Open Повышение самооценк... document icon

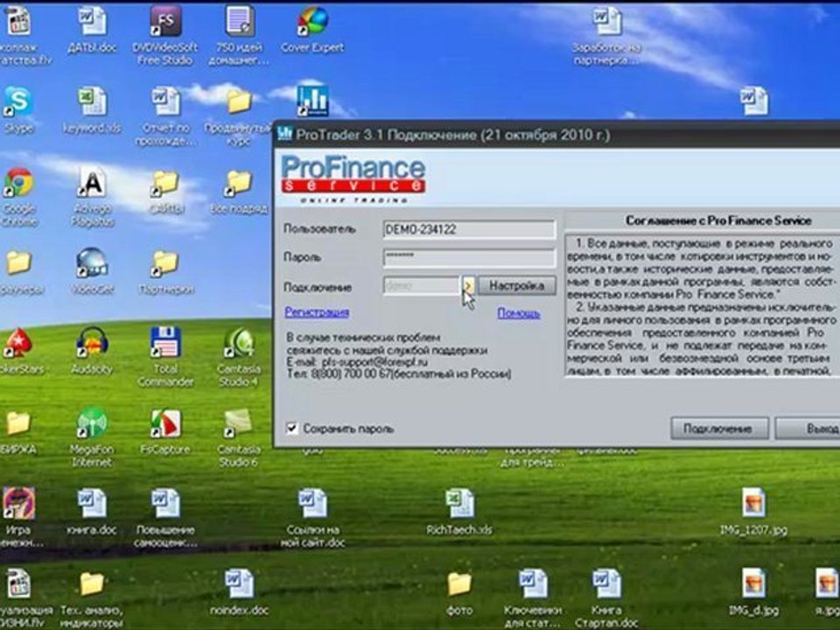pyautogui.click(x=165, y=504)
